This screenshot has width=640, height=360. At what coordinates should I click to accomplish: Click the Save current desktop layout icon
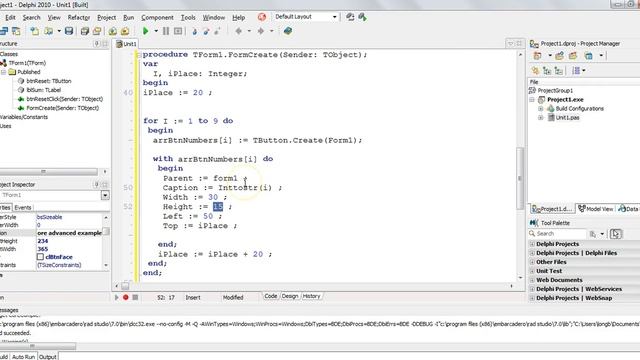coord(350,17)
